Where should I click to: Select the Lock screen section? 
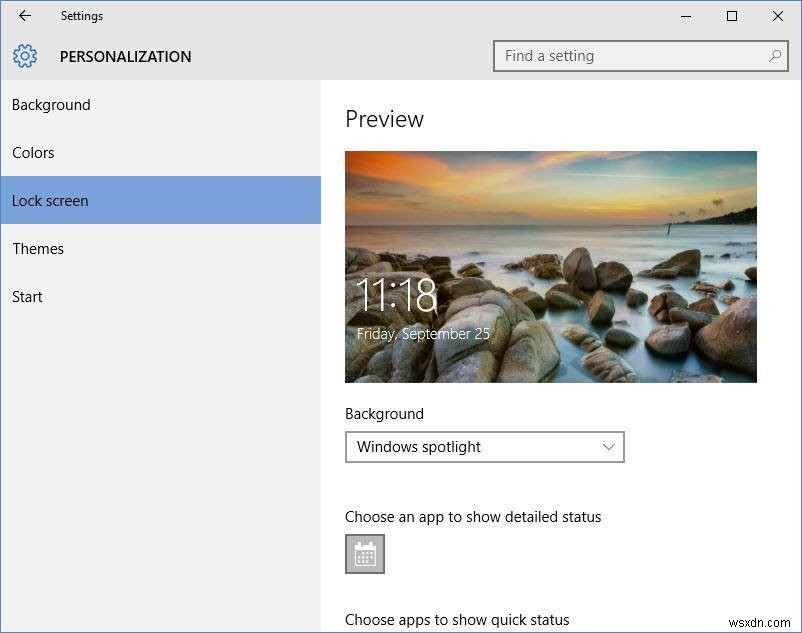50,200
